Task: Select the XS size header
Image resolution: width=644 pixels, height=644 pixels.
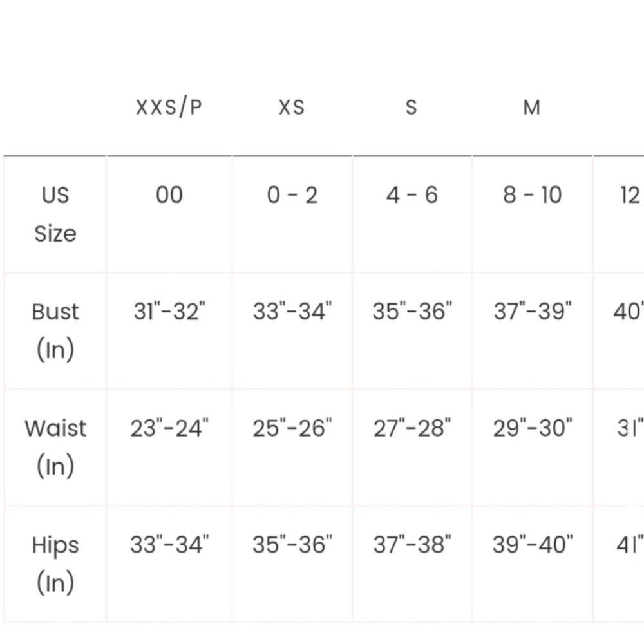Action: tap(292, 108)
